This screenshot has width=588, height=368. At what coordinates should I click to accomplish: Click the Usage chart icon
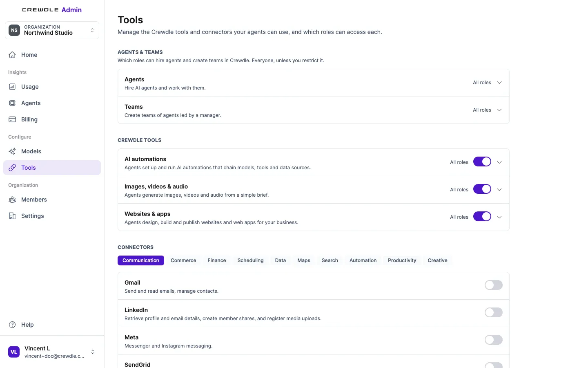[x=12, y=87]
